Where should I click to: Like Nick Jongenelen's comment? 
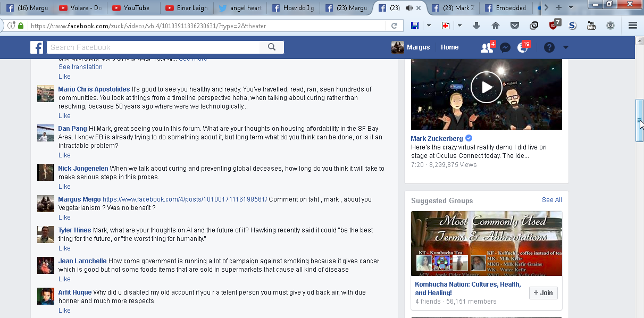point(64,187)
